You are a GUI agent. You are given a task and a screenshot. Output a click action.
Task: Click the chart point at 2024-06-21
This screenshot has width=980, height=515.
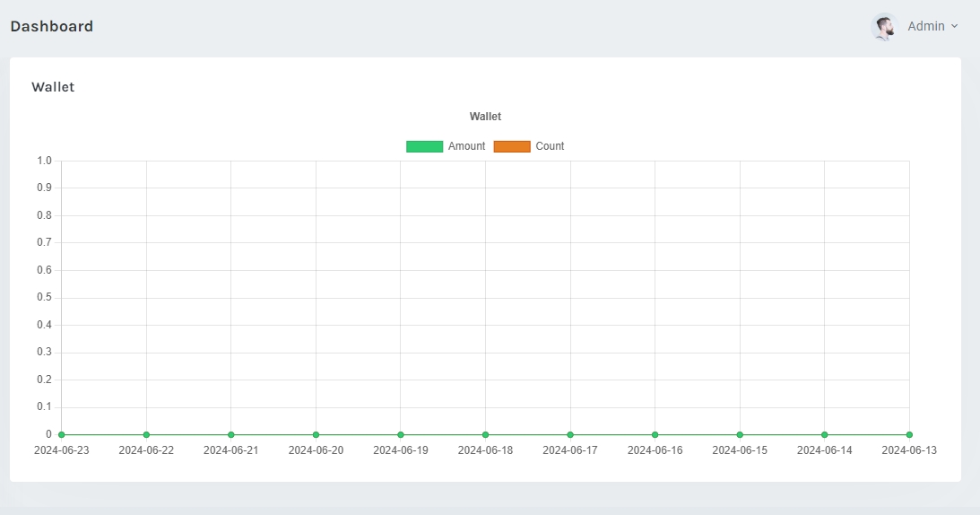click(x=231, y=434)
